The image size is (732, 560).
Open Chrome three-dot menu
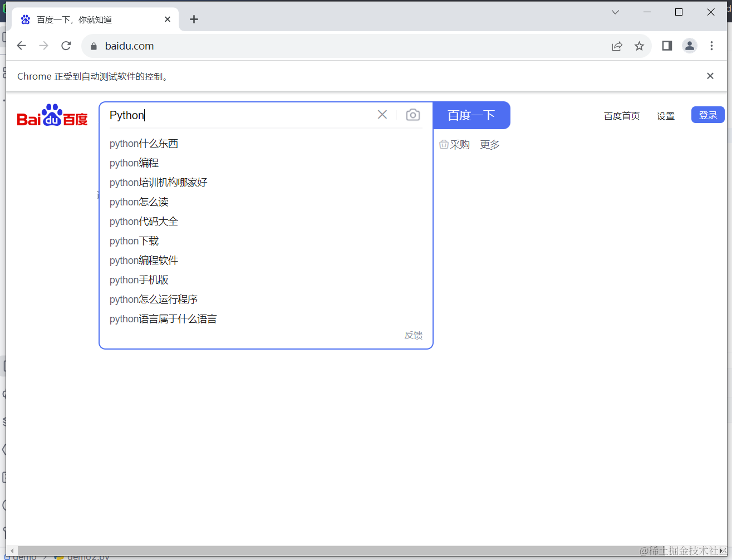click(x=711, y=46)
